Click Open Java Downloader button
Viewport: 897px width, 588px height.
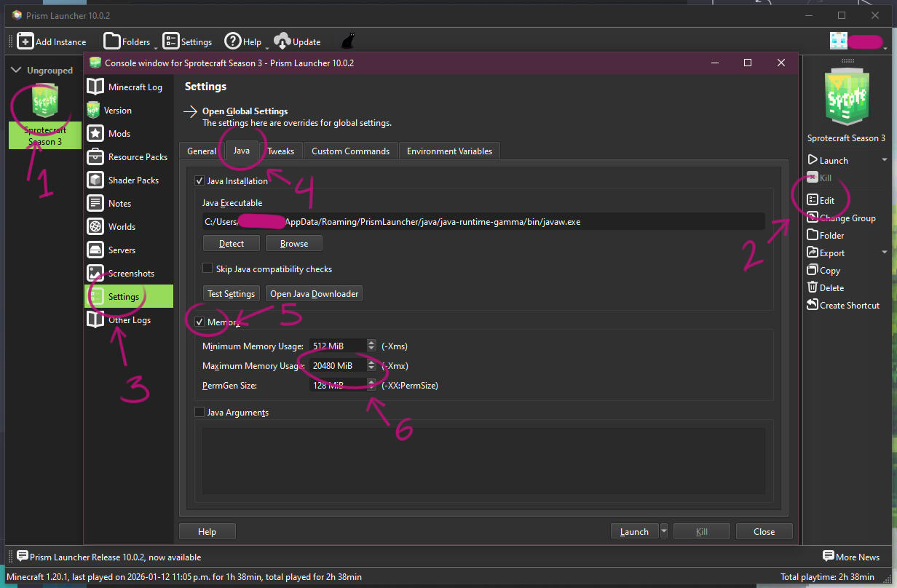pyautogui.click(x=314, y=294)
